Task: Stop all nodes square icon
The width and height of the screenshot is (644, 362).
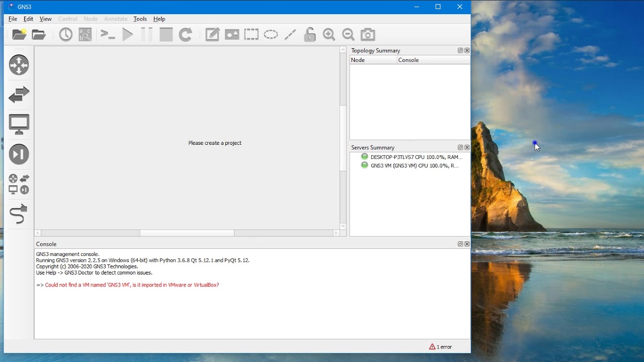Action: [x=166, y=34]
